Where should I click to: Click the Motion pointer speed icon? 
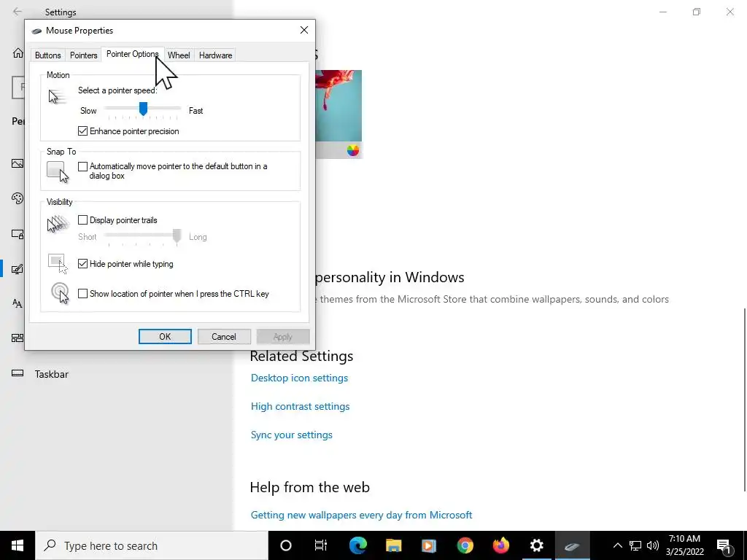click(57, 97)
